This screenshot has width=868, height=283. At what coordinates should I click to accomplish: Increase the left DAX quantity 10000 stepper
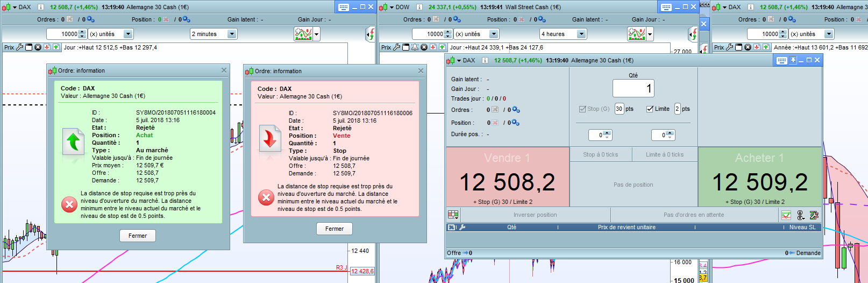[82, 32]
